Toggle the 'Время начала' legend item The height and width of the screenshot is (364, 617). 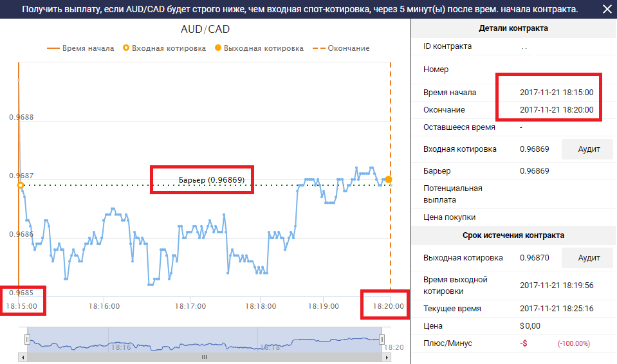[x=80, y=48]
